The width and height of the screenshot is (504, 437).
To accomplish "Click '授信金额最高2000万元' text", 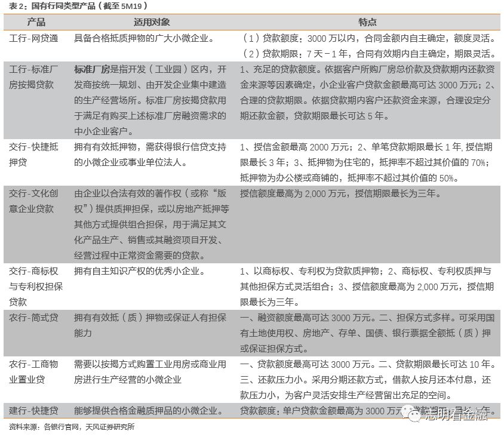I will click(301, 147).
